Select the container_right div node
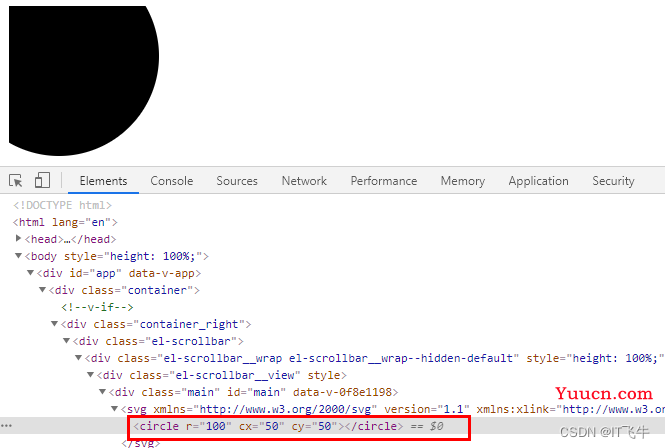This screenshot has width=665, height=448. point(156,324)
